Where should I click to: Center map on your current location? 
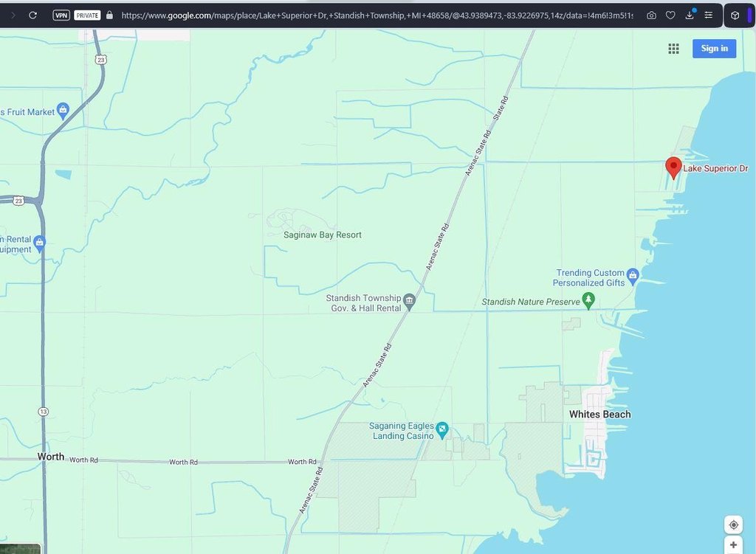733,524
